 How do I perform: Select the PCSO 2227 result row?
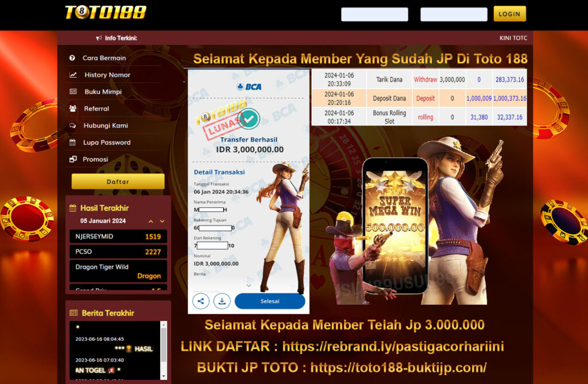(118, 251)
